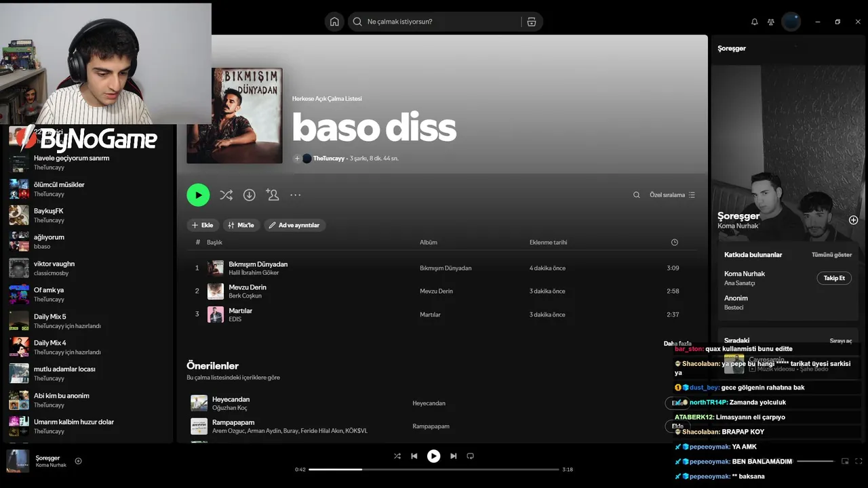Select the track 'Mevzu Derin' title
The image size is (868, 488).
[x=248, y=287]
